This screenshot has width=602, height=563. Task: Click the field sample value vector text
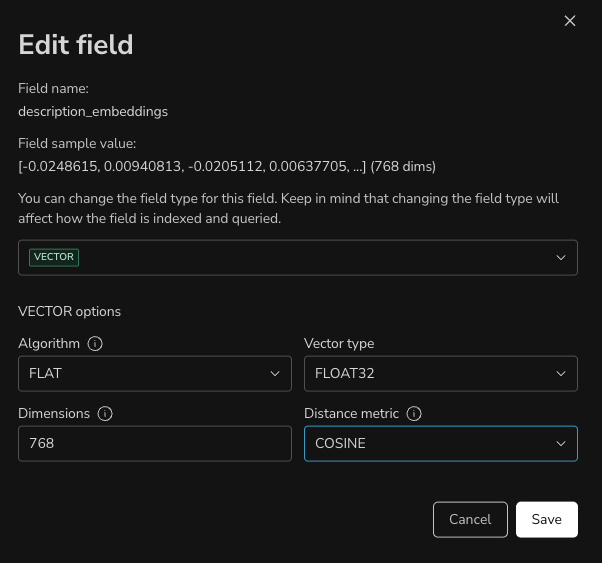coord(227,166)
